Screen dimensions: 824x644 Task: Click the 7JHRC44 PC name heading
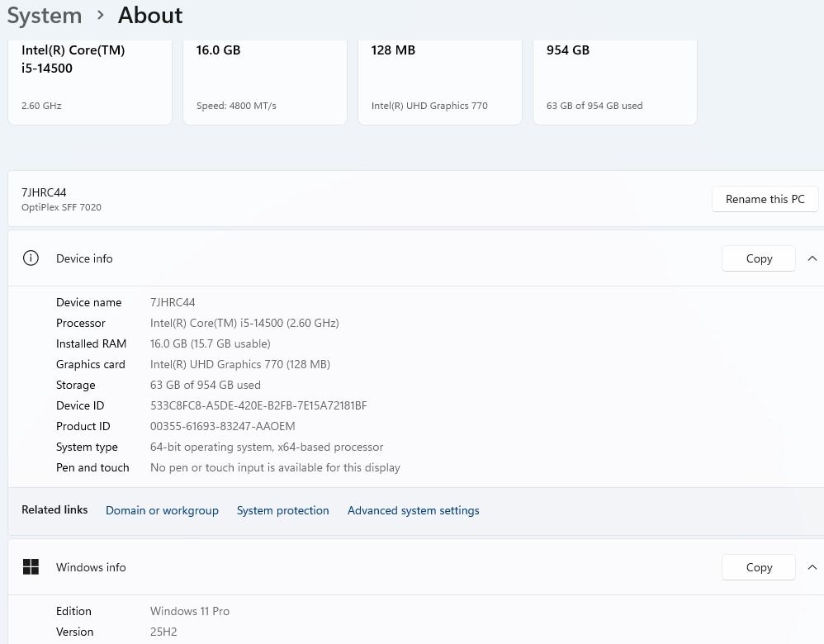click(x=44, y=192)
